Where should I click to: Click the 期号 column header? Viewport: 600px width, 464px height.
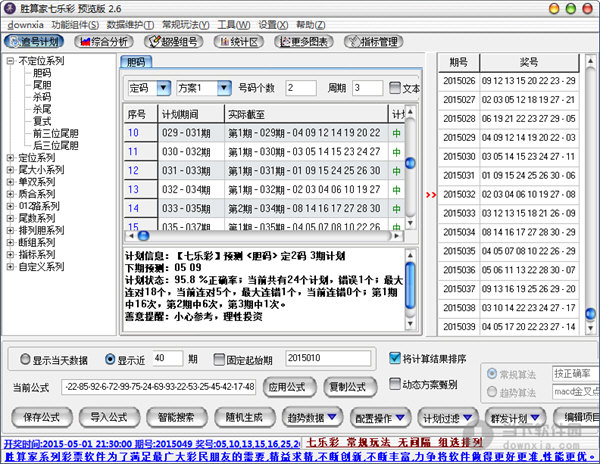[458, 63]
